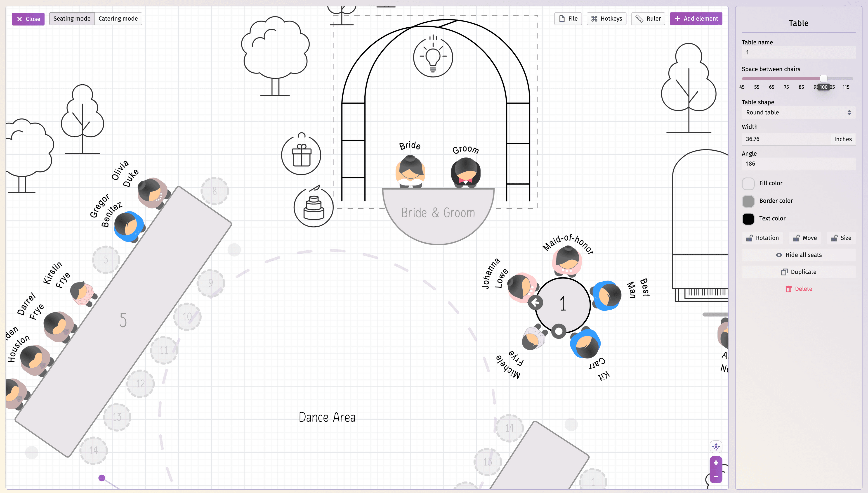The width and height of the screenshot is (868, 493).
Task: Click the Border color swatch
Action: (x=748, y=201)
